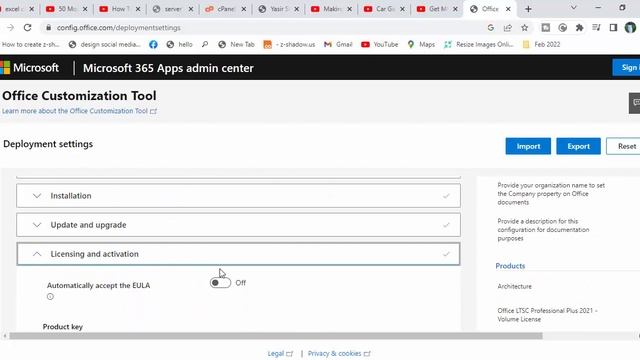The height and width of the screenshot is (360, 640).
Task: Click the Product key label
Action: point(62,327)
